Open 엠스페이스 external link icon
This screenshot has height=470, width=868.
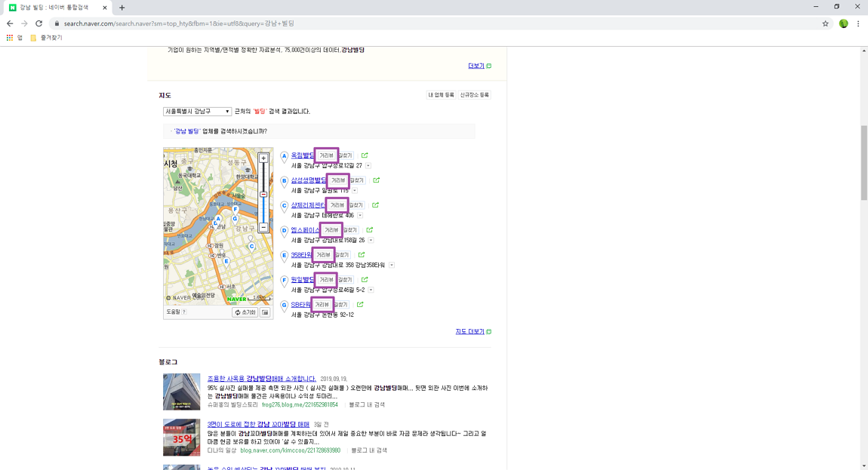point(369,230)
